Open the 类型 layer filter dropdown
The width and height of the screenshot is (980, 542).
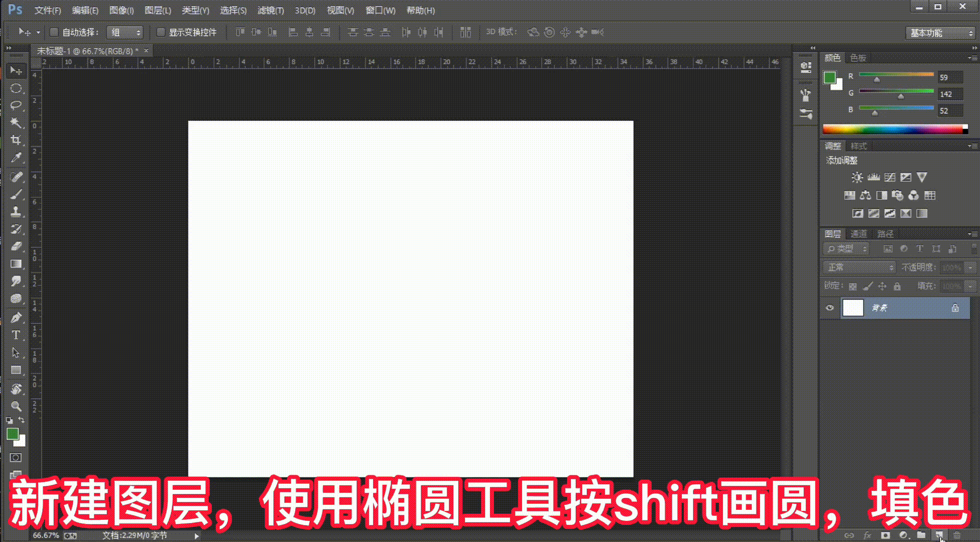(x=846, y=248)
